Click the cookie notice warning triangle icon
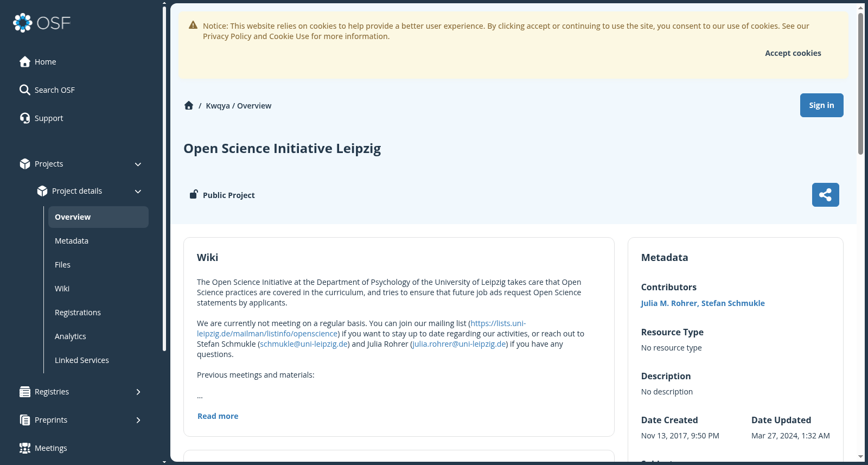Viewport: 868px width, 465px height. click(193, 25)
